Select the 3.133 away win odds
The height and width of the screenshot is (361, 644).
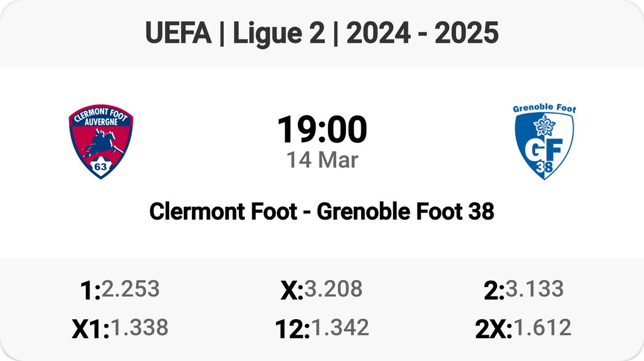[x=535, y=288]
